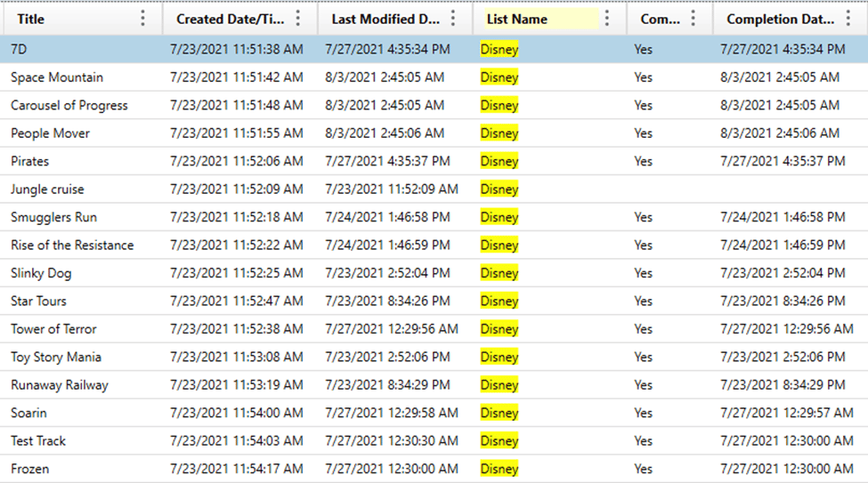Select the Space Mountain title cell
Screen dimensions: 868x483
(57, 76)
